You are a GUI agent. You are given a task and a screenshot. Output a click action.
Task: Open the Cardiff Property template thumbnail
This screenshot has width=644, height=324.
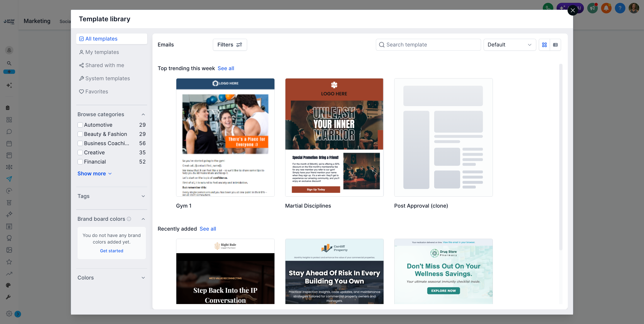click(x=334, y=271)
